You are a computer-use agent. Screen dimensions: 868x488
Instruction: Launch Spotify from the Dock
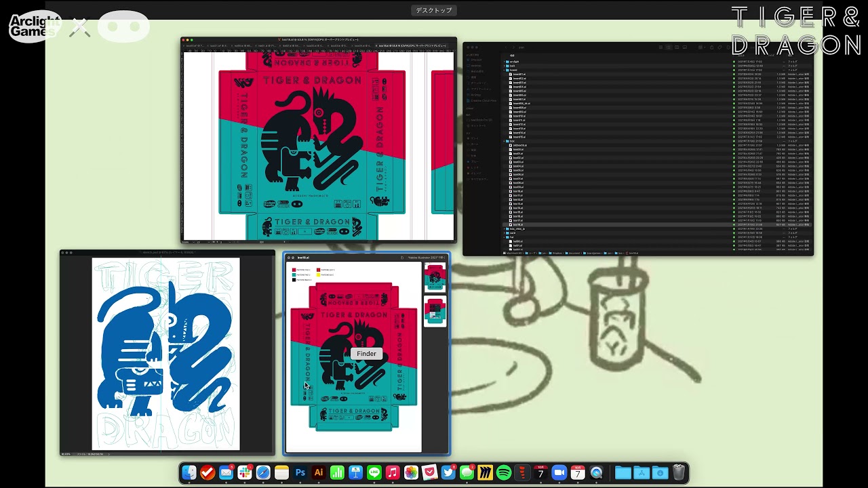(504, 472)
